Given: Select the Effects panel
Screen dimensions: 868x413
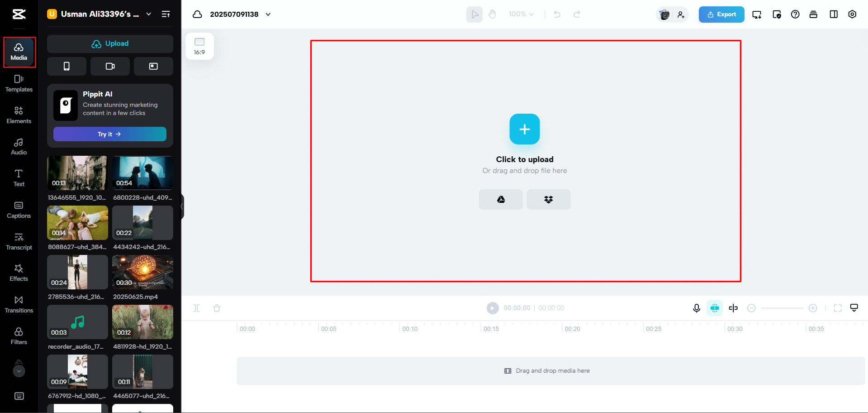Looking at the screenshot, I should 19,273.
